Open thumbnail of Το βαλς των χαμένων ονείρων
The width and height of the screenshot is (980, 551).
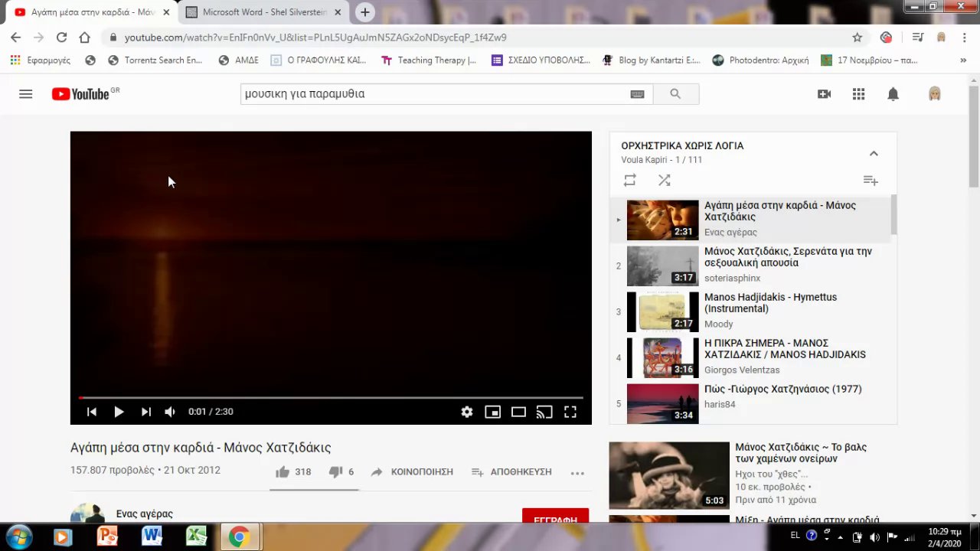click(x=669, y=475)
